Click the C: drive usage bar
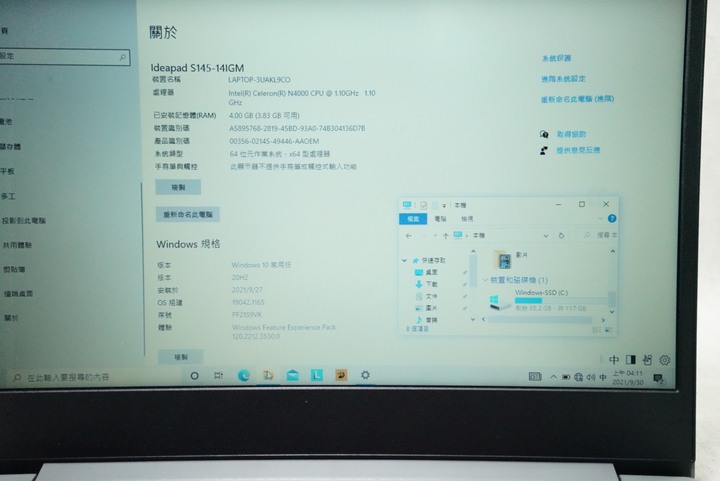 point(561,301)
